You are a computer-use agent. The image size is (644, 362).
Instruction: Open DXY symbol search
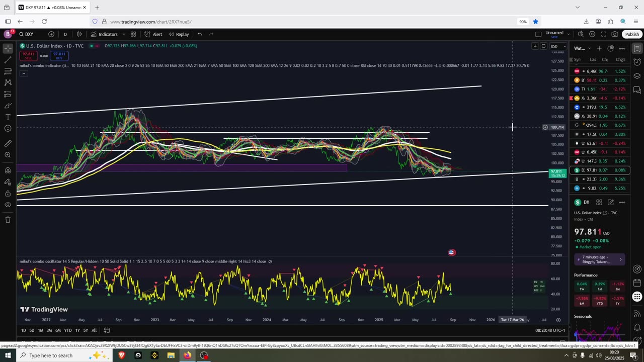(x=26, y=34)
